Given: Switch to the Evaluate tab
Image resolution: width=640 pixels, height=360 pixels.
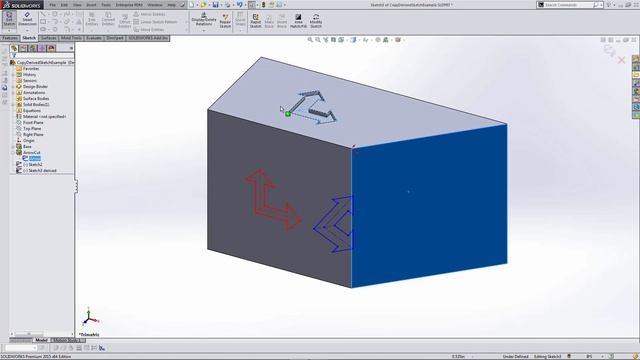Looking at the screenshot, I should click(x=94, y=38).
